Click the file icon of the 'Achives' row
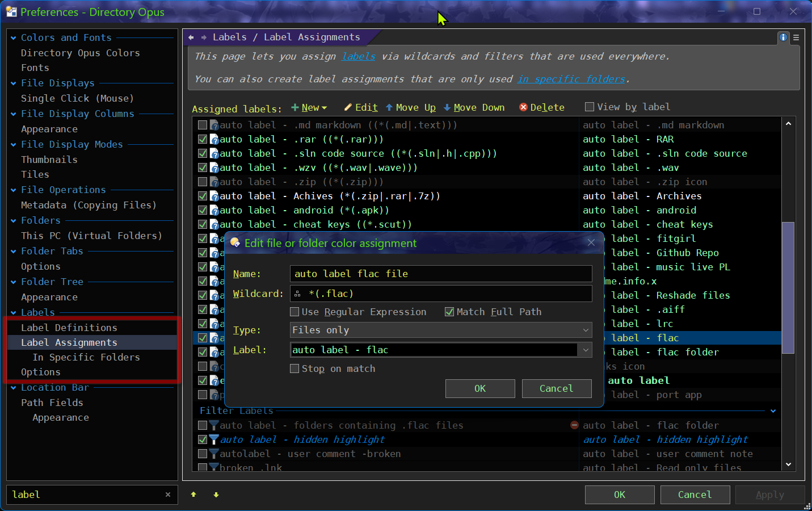This screenshot has height=511, width=812. (x=214, y=196)
